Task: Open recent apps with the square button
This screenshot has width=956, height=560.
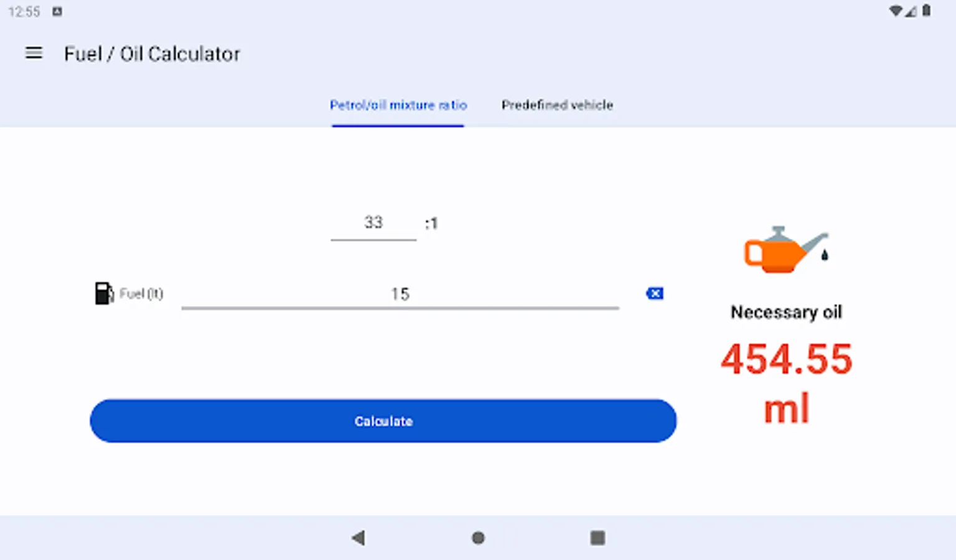Action: pyautogui.click(x=597, y=538)
